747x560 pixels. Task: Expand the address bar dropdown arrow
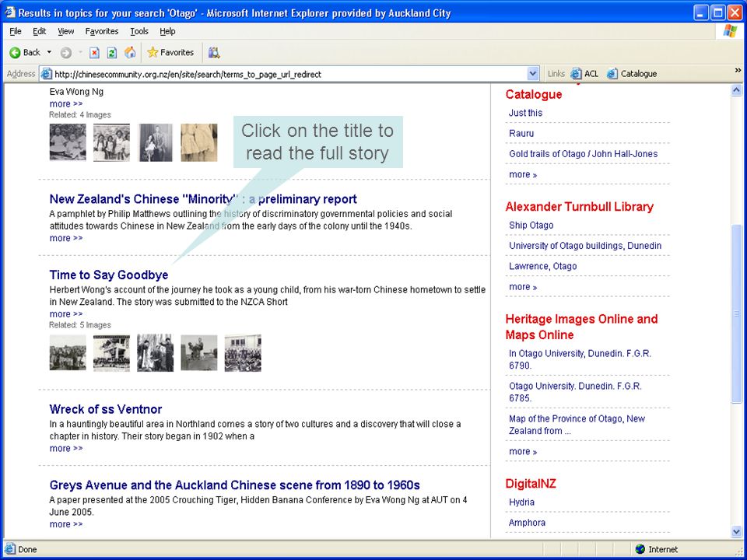tap(533, 75)
